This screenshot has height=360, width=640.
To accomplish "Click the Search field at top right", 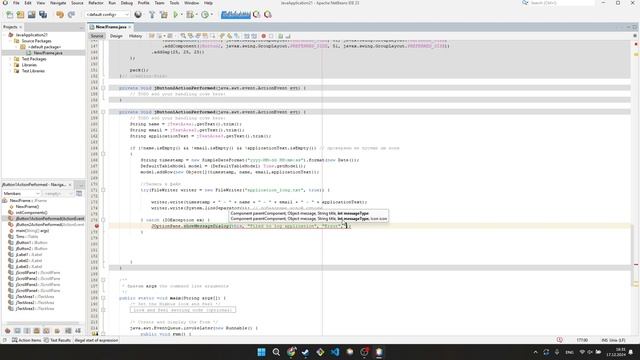I will pos(562,3).
